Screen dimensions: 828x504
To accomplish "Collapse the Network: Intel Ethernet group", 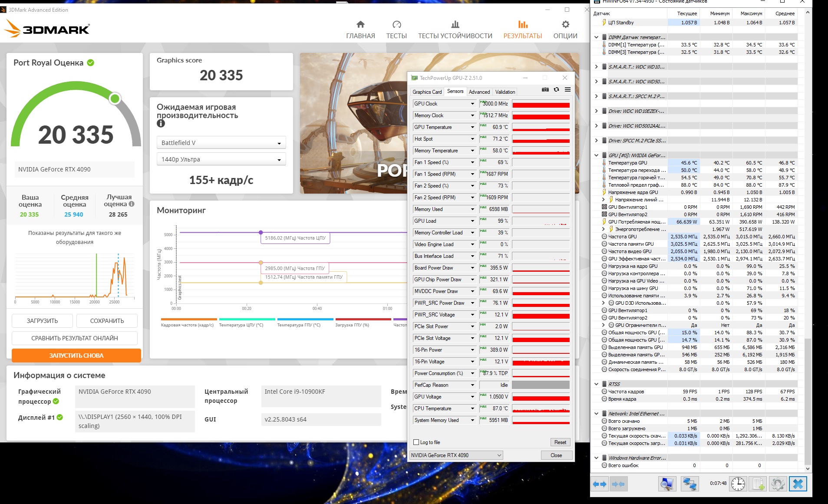I will (x=597, y=414).
